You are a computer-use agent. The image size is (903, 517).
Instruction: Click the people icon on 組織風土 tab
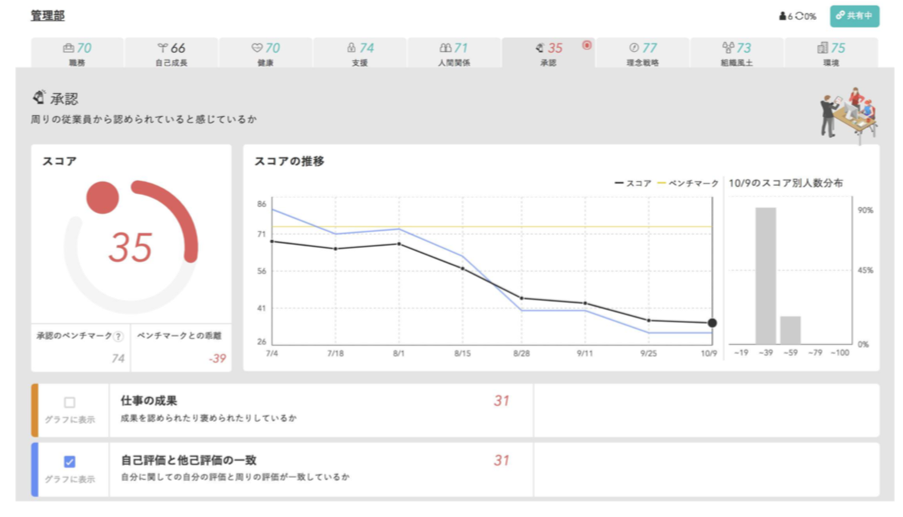tap(729, 48)
